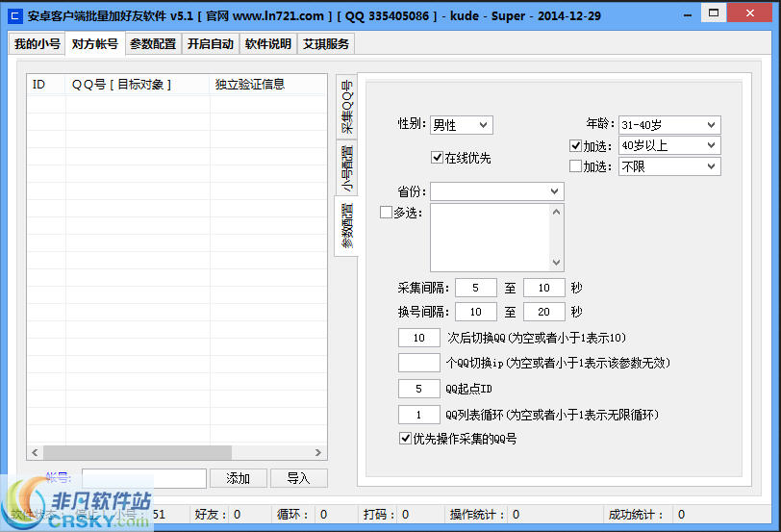Click the QQ起点ID input field
This screenshot has height=532, width=781.
418,389
